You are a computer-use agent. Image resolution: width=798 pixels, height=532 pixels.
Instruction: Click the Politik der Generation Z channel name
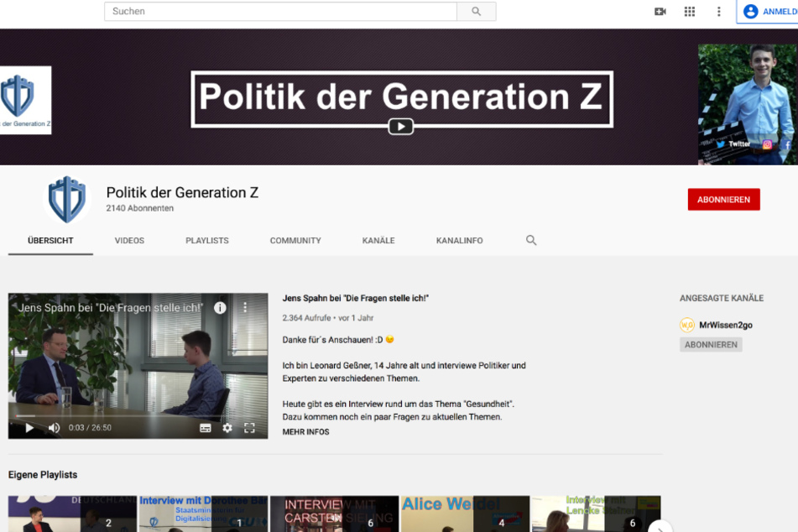pos(182,192)
